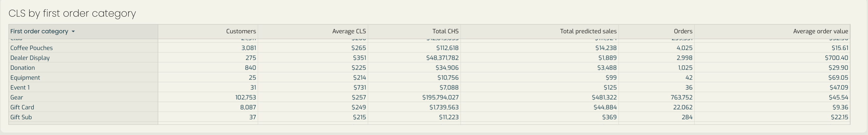Click the sort arrow on First order category

[x=73, y=31]
